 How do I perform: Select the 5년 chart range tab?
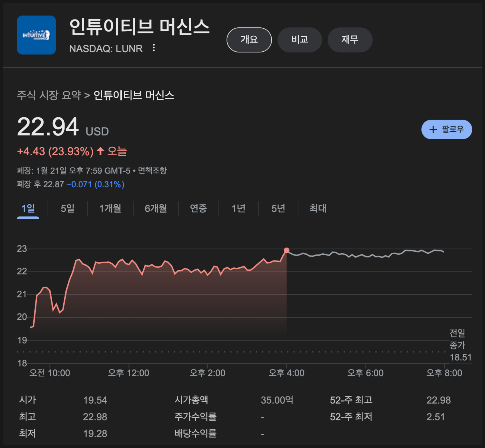[278, 209]
